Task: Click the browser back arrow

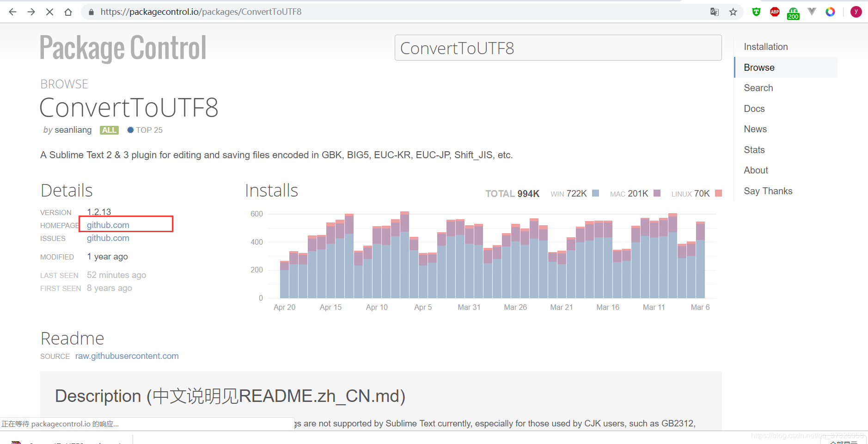Action: click(x=12, y=12)
